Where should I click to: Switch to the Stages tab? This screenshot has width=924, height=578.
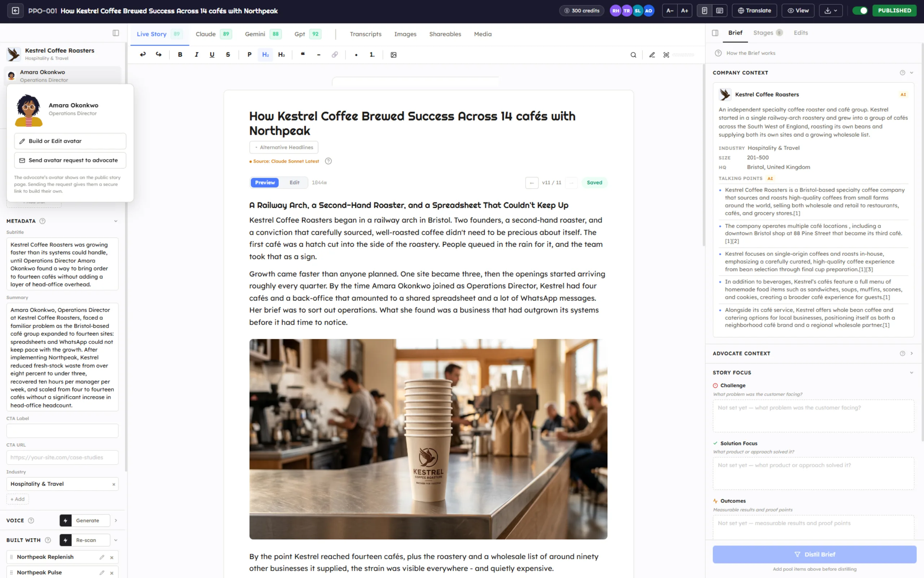[x=767, y=33]
